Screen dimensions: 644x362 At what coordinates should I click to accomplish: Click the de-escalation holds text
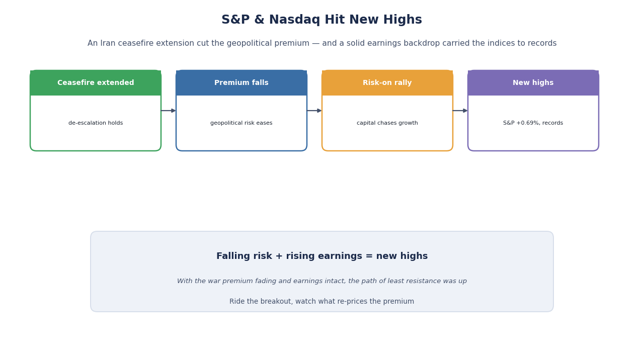(96, 123)
